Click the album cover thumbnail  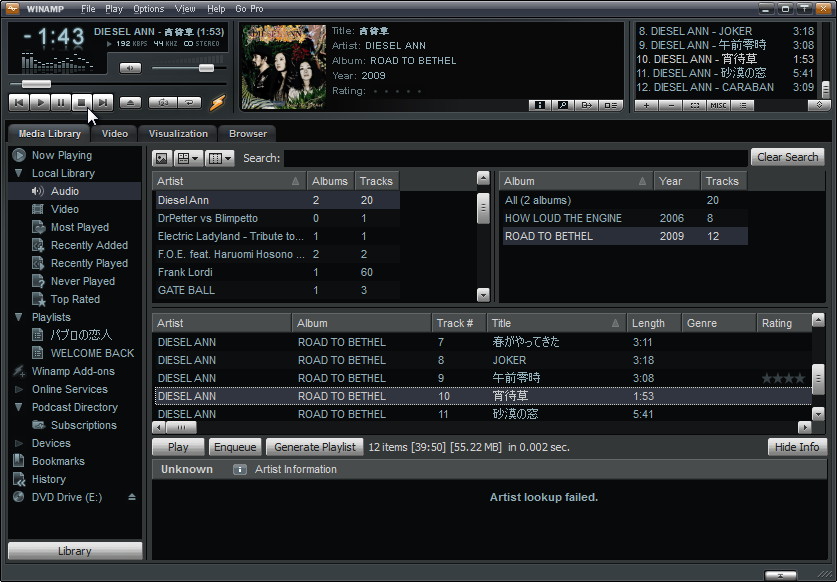point(283,67)
